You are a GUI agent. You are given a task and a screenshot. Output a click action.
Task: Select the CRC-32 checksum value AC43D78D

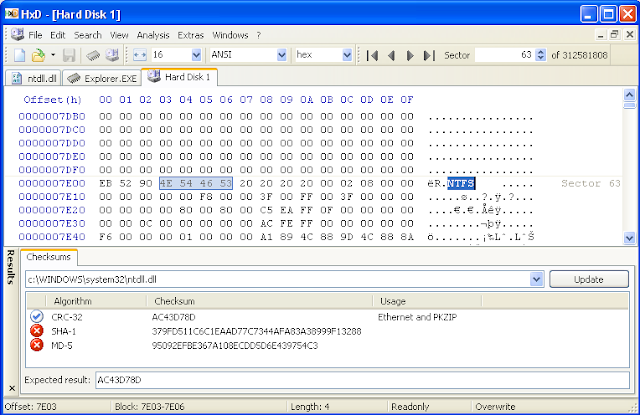(173, 317)
